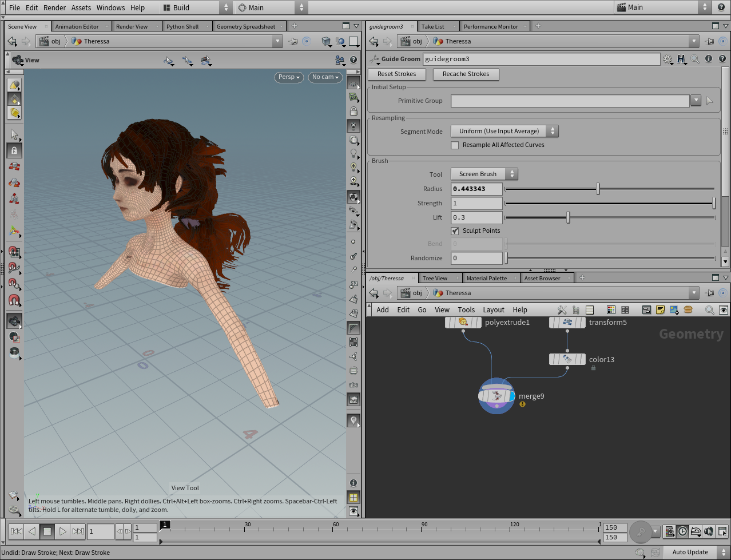This screenshot has height=560, width=731.
Task: Select the color13 node
Action: (x=567, y=359)
